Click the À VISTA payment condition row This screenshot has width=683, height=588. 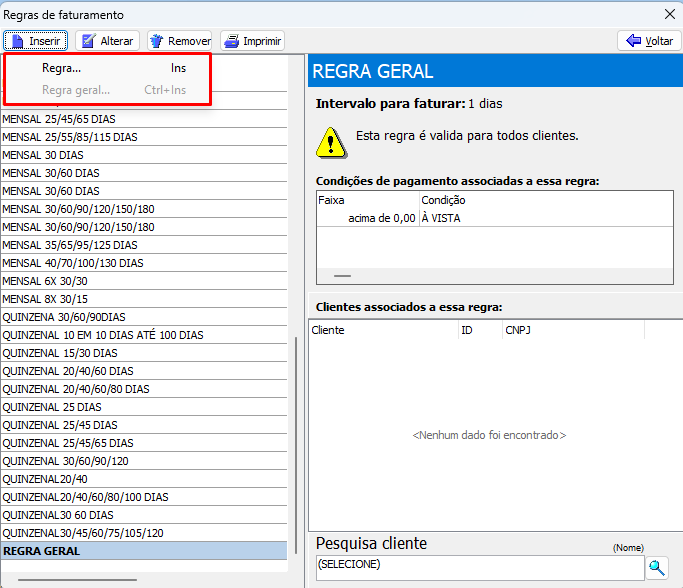point(440,218)
